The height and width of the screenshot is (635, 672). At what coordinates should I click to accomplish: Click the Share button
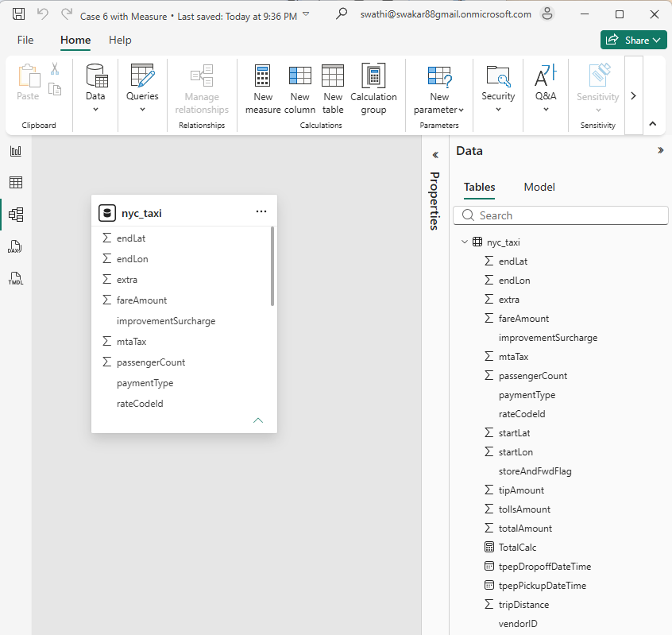tap(633, 40)
